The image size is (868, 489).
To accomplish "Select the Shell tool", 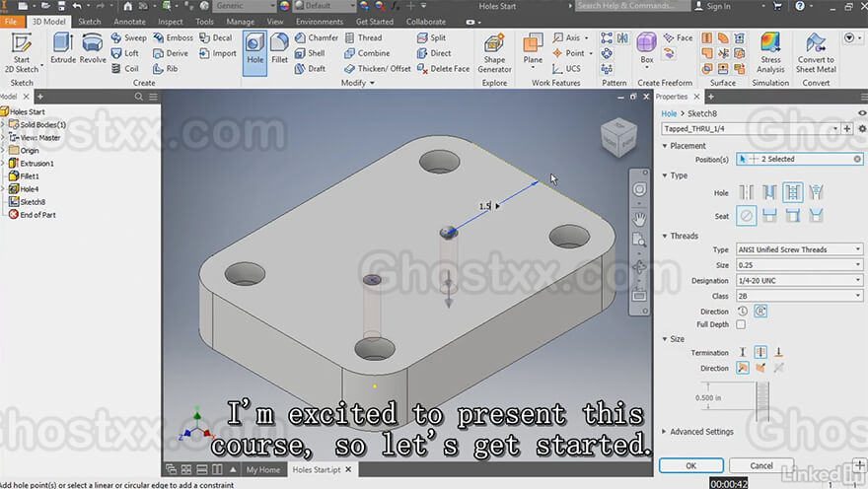I will pyautogui.click(x=310, y=53).
